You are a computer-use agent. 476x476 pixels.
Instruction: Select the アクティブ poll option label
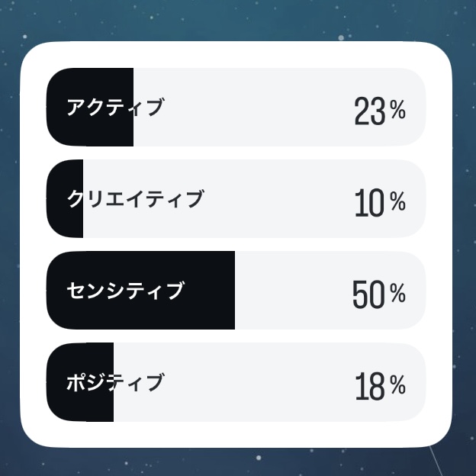[x=114, y=108]
